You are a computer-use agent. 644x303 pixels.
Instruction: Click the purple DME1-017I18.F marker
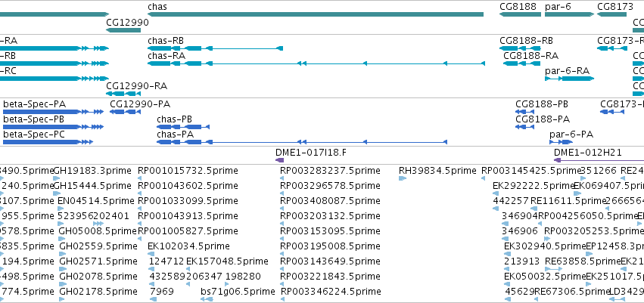click(x=279, y=160)
